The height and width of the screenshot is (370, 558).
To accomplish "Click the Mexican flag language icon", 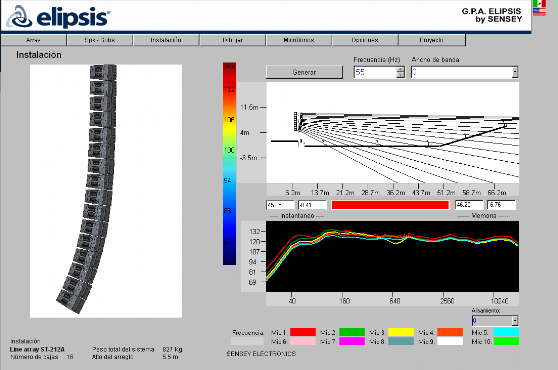I will tap(539, 3).
